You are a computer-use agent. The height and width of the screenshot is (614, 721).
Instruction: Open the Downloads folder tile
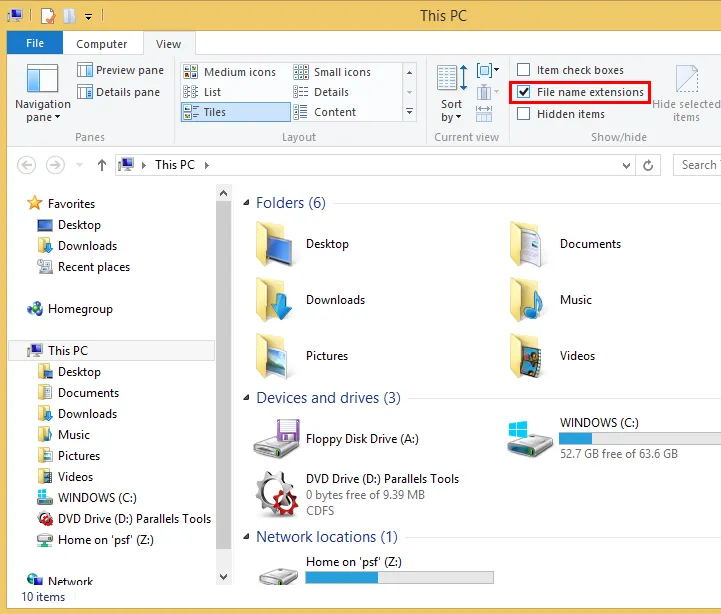point(311,300)
